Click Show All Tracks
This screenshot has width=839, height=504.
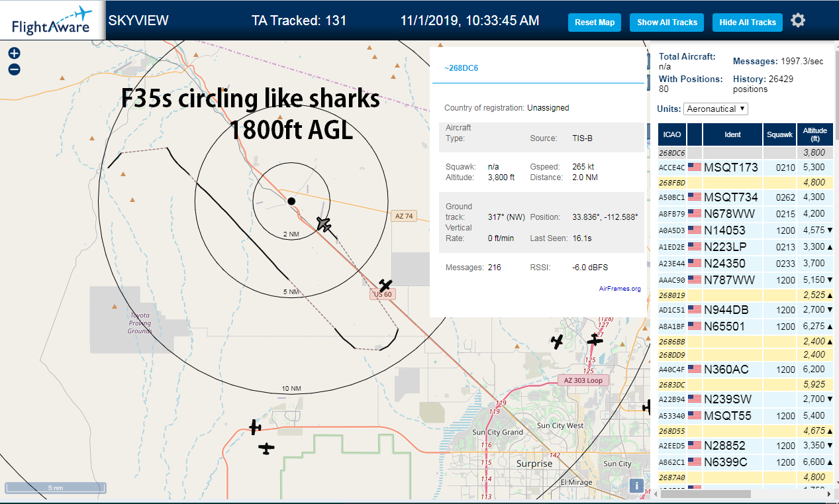coord(667,23)
